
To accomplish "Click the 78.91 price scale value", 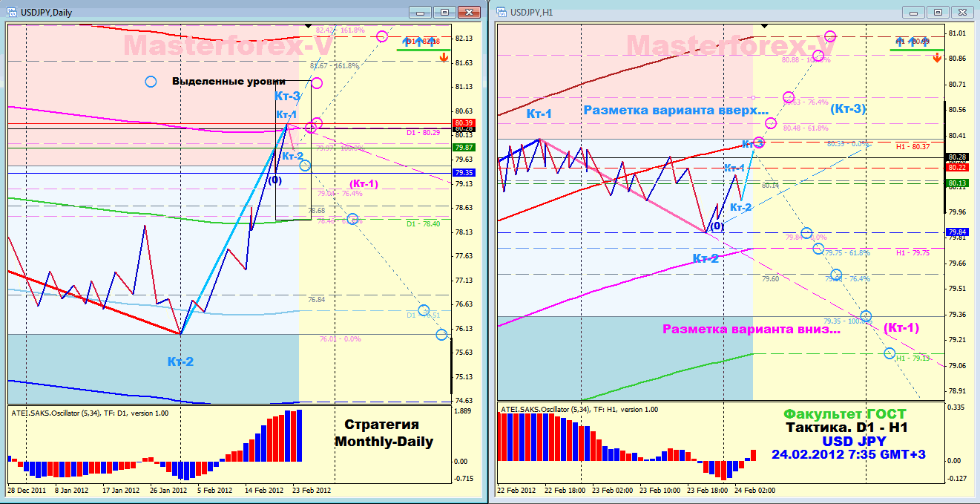I will point(958,390).
